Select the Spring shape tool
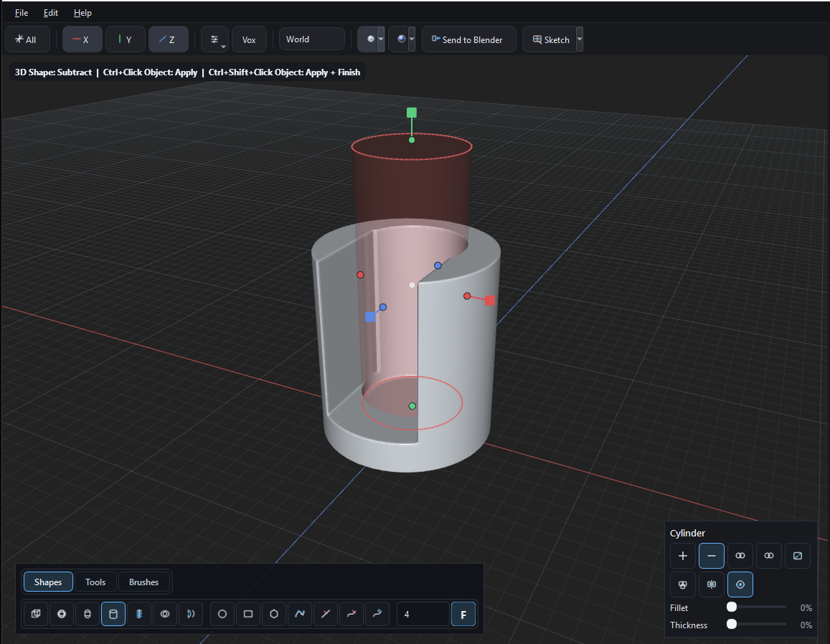The image size is (830, 644). pyautogui.click(x=138, y=614)
